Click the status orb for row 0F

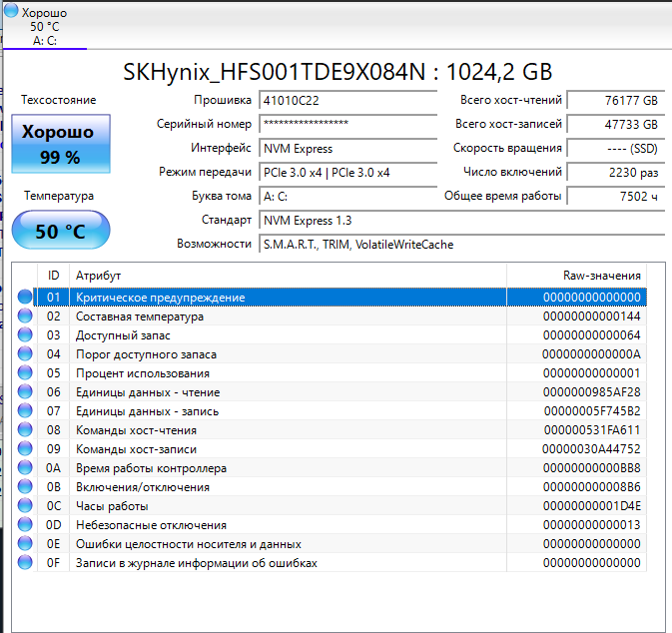click(x=25, y=563)
